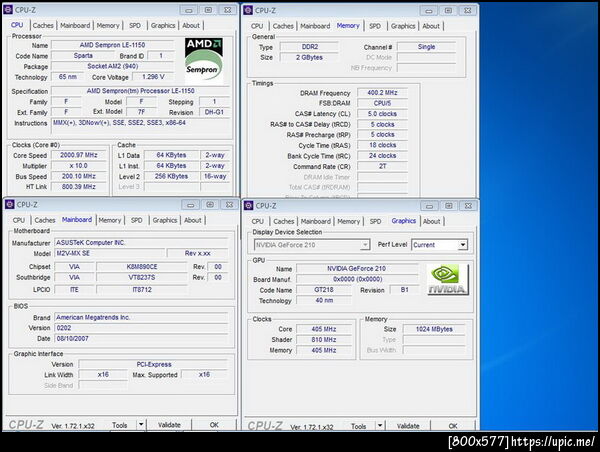Click Tools button in Graphics window
600x452 pixels.
358,426
